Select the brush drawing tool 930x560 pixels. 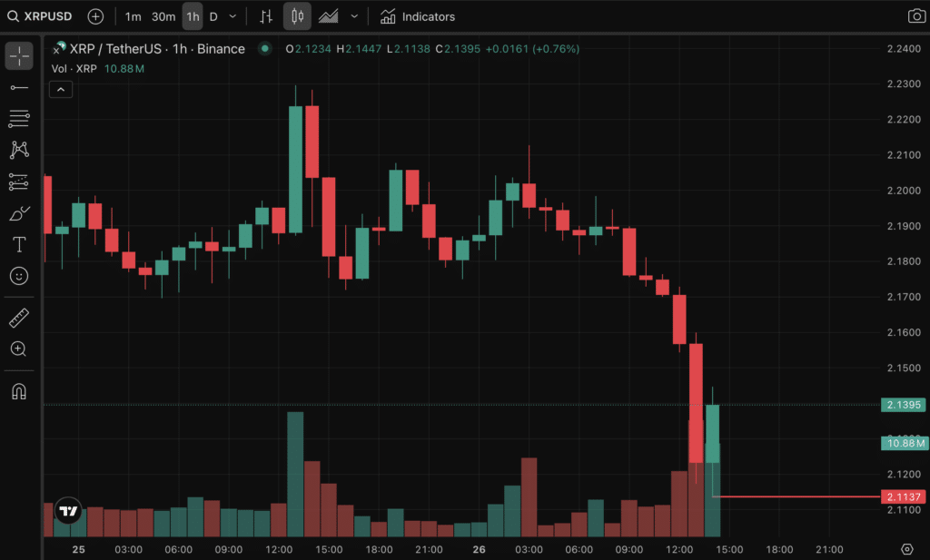click(19, 213)
